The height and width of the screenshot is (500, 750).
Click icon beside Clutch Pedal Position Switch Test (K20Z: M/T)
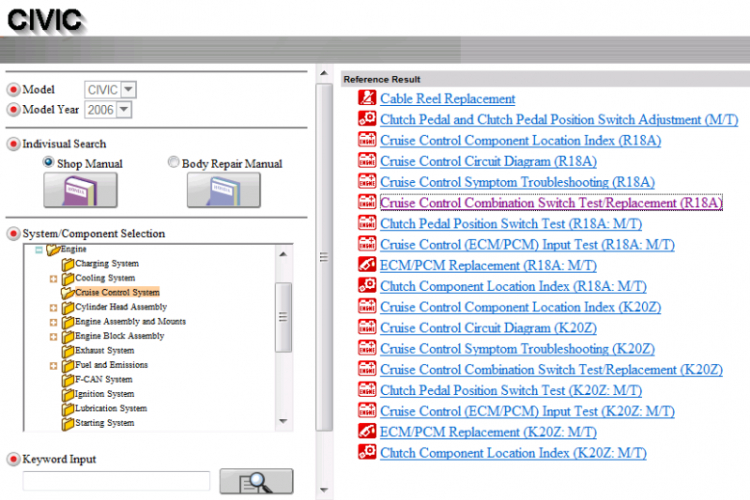pos(367,389)
